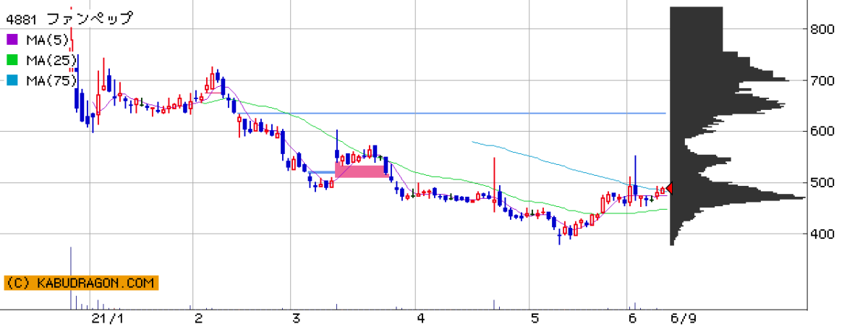Click the MA(25) legend label

53,60
